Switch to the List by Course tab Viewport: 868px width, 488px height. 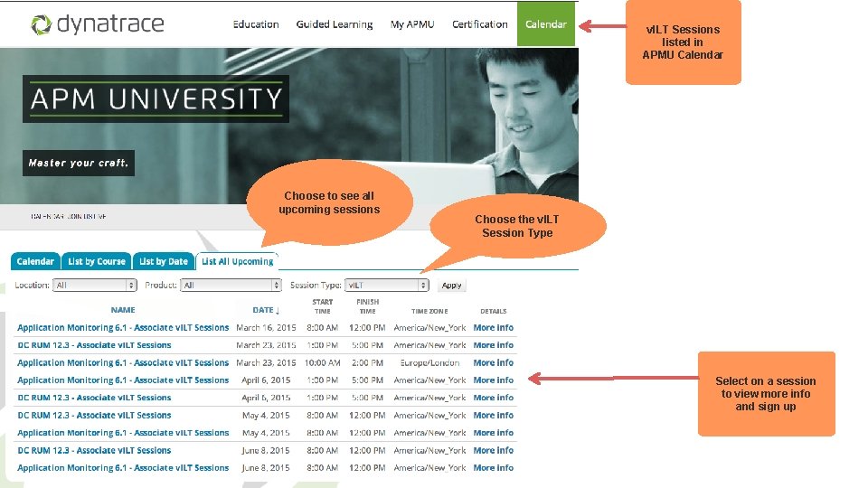point(97,261)
